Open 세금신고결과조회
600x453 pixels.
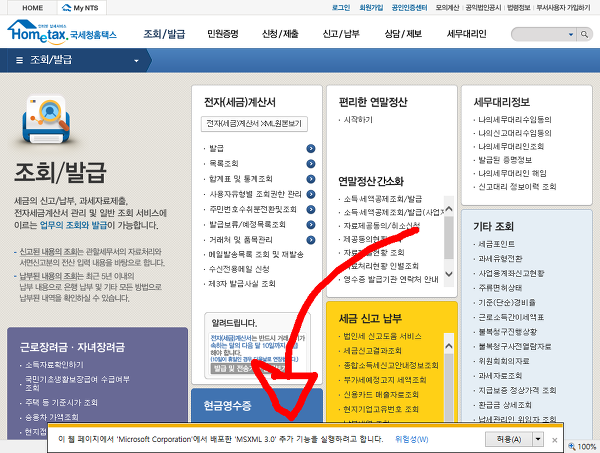(x=372, y=351)
